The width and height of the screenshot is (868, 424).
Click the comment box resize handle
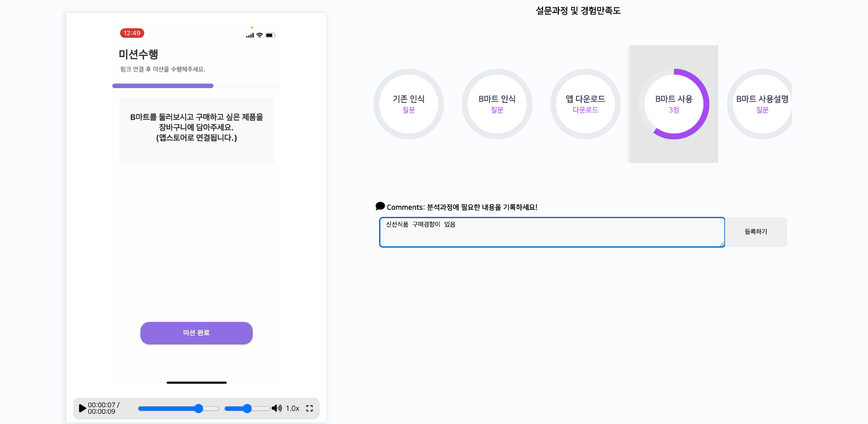point(722,244)
